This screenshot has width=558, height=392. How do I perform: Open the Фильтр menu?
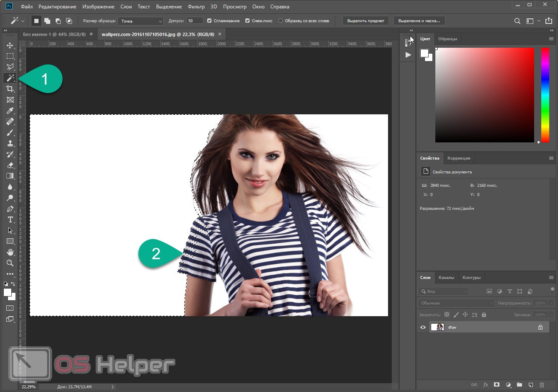[196, 7]
